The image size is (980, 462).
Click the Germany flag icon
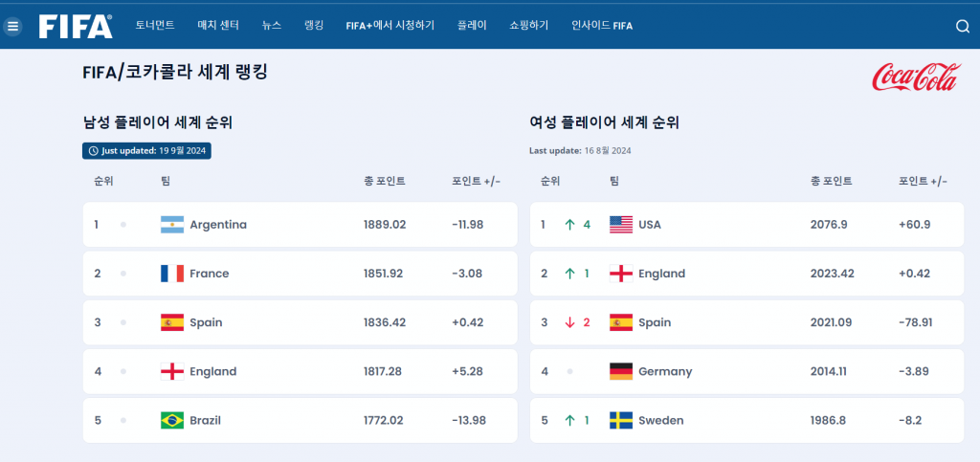click(621, 371)
